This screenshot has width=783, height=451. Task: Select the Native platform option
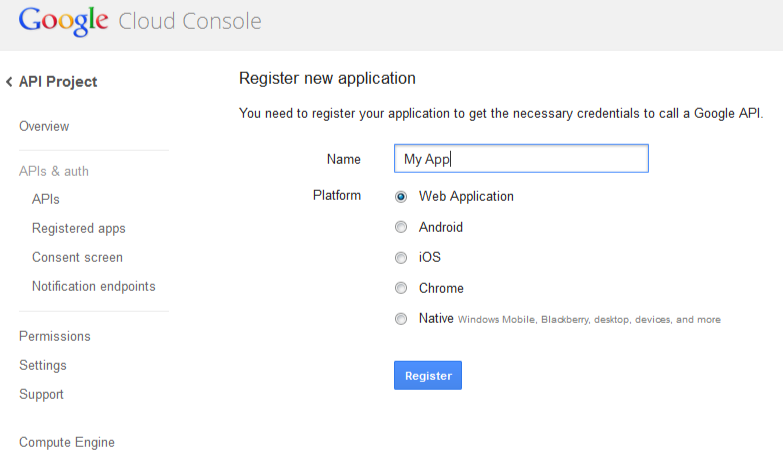point(400,319)
